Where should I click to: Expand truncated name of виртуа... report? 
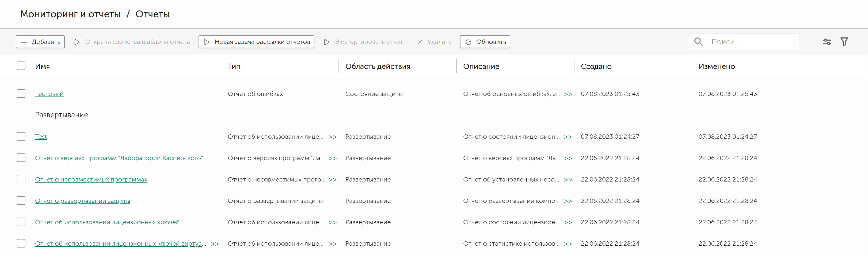pyautogui.click(x=215, y=244)
